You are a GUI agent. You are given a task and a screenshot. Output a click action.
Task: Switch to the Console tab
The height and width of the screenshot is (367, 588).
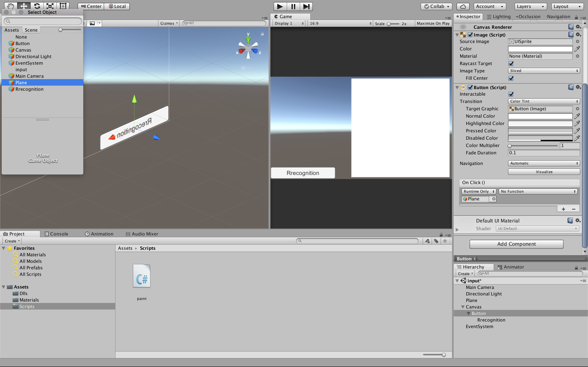pyautogui.click(x=57, y=234)
